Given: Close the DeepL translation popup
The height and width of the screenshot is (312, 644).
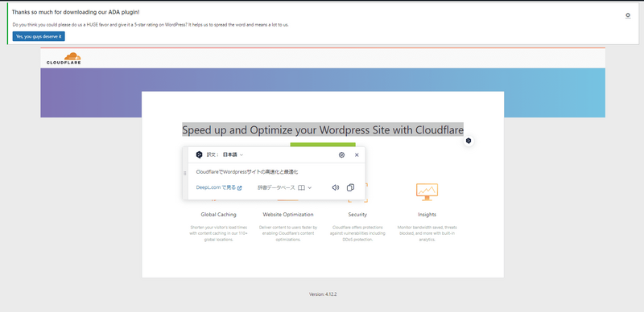Looking at the screenshot, I should point(357,154).
